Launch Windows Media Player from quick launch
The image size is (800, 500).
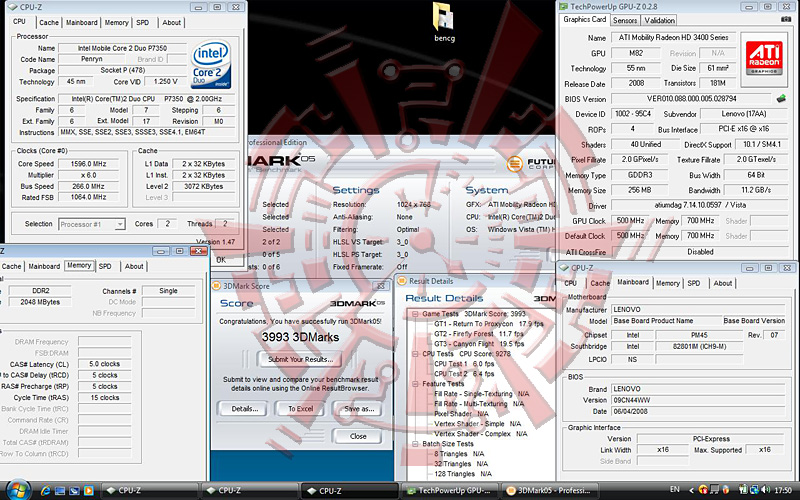pos(88,491)
